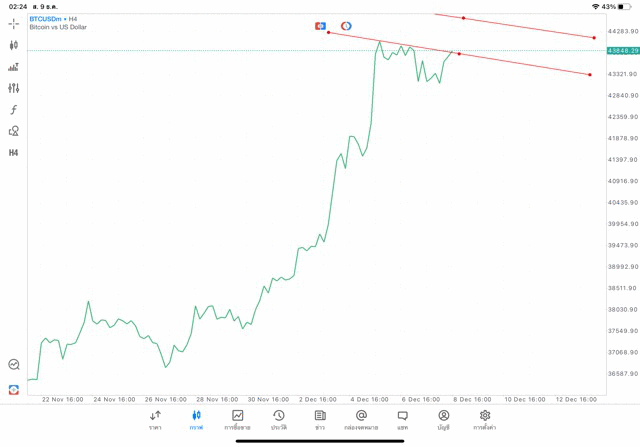Open the drawing objects shapes tool
This screenshot has height=447, width=640.
coord(14,131)
